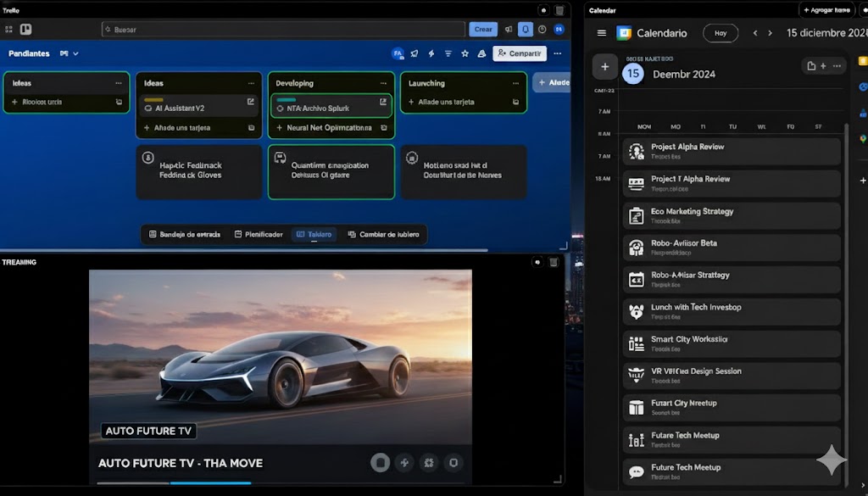Switch to the Planificador tab

point(258,234)
